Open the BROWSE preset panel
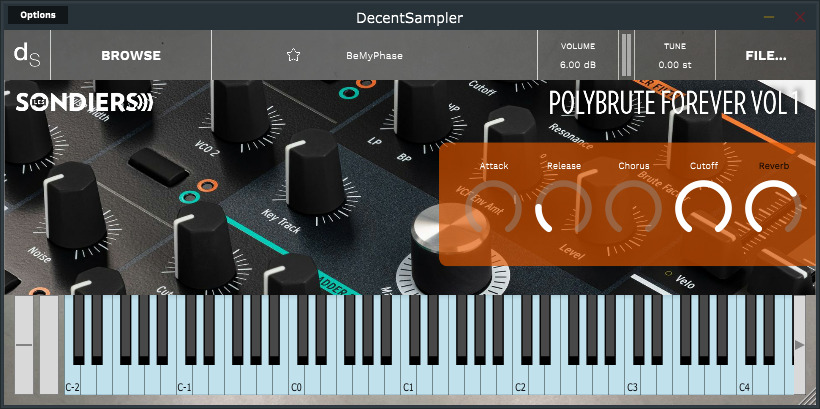The height and width of the screenshot is (409, 820). [x=131, y=56]
